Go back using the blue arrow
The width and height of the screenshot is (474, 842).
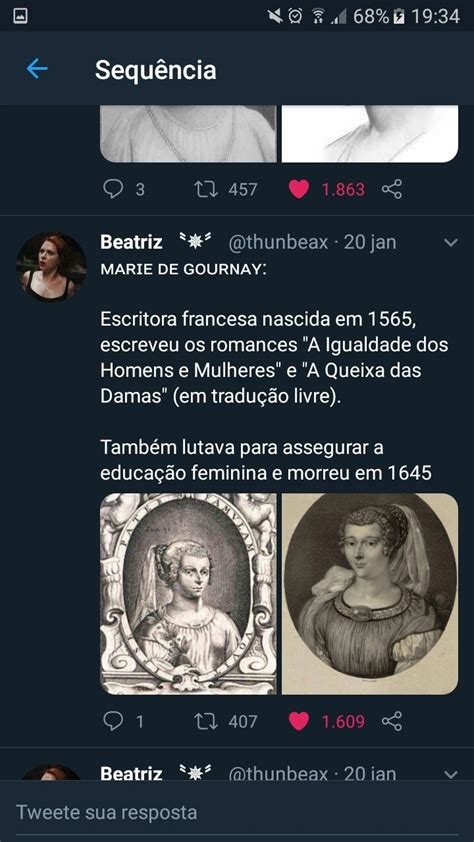(x=37, y=69)
